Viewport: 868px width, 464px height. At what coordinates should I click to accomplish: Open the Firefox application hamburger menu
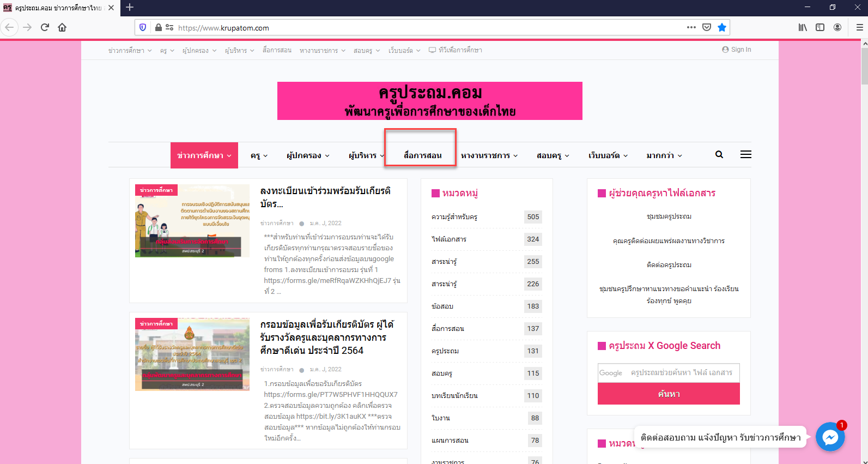(859, 27)
